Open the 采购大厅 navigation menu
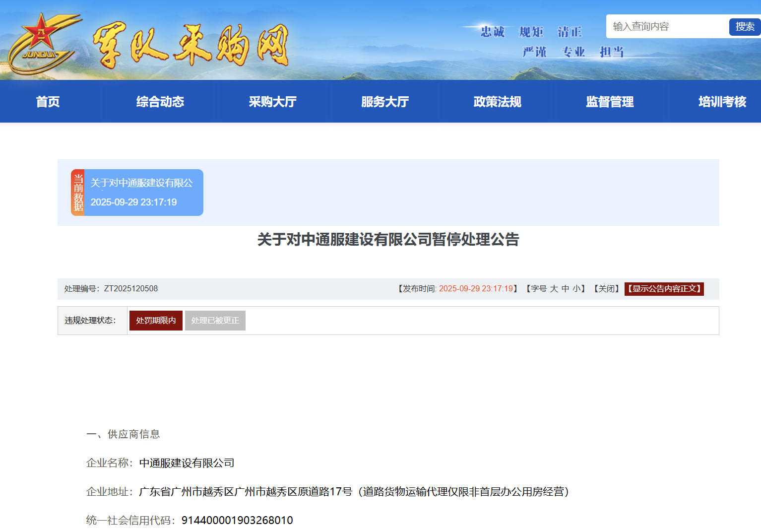Screen dimensions: 761x532 click(272, 102)
